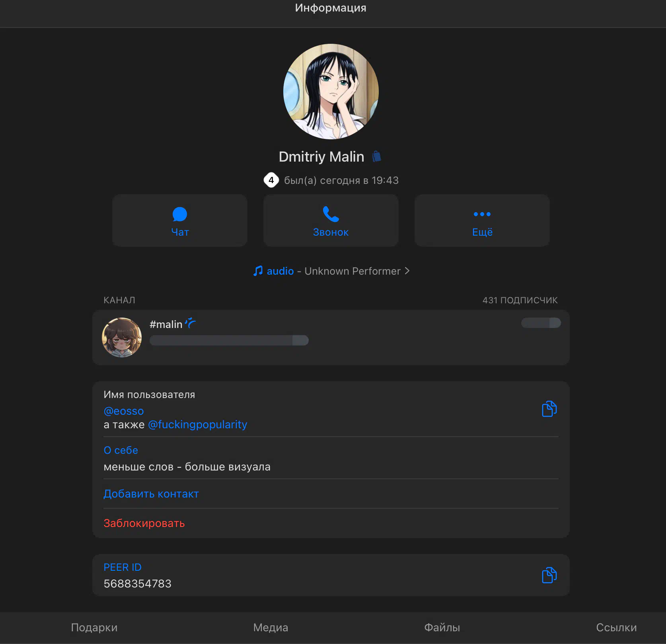The width and height of the screenshot is (666, 644).
Task: Open the Ещё three-dots menu
Action: [482, 215]
